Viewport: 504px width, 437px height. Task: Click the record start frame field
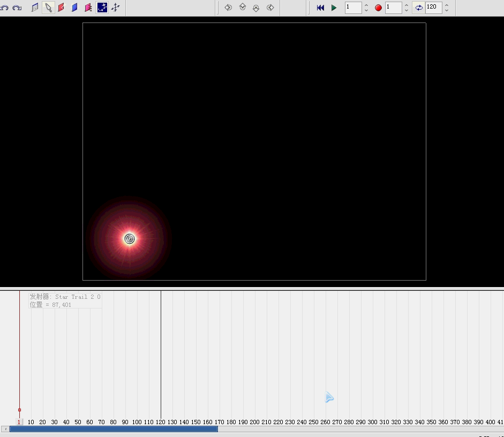(x=394, y=7)
